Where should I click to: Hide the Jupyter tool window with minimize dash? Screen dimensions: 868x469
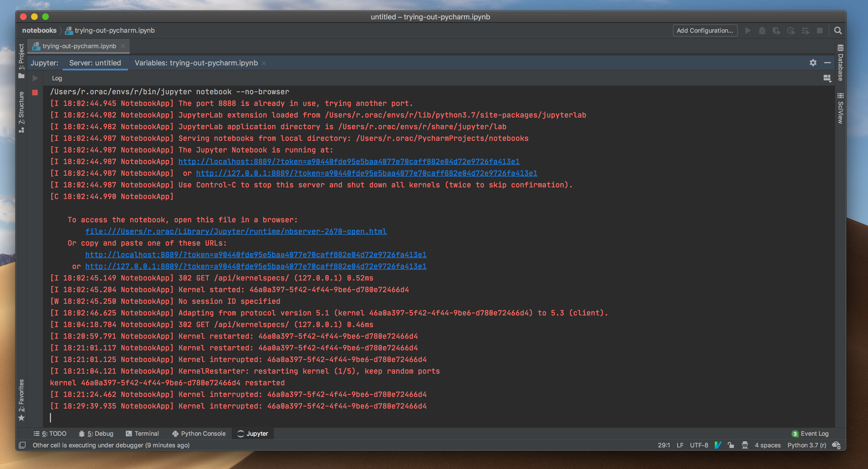(827, 63)
